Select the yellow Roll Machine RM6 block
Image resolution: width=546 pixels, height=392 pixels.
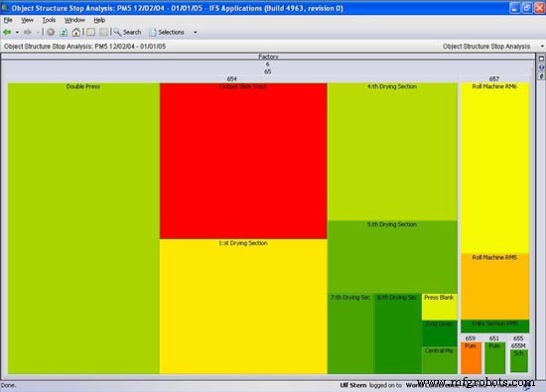coord(494,168)
